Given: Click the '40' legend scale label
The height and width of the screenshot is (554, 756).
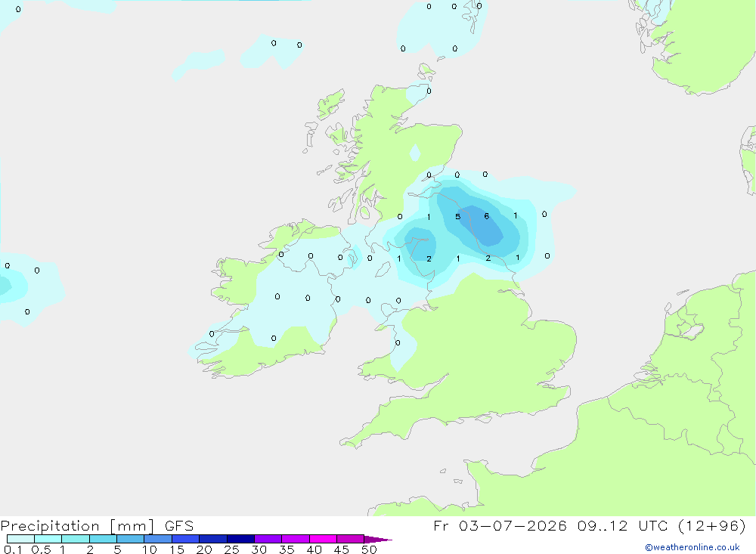Looking at the screenshot, I should point(314,549).
